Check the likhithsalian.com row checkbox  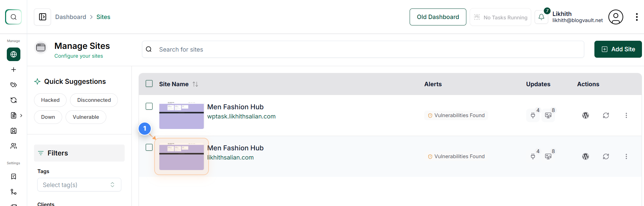pos(149,147)
